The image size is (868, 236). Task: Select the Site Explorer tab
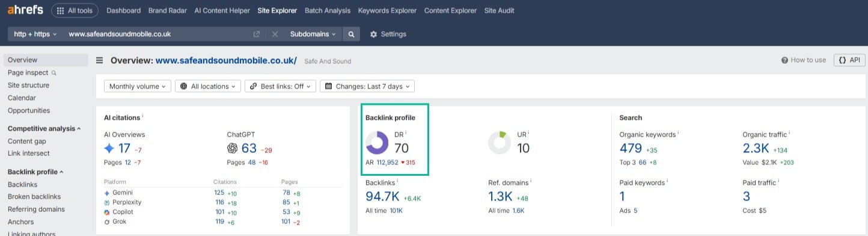coord(277,10)
